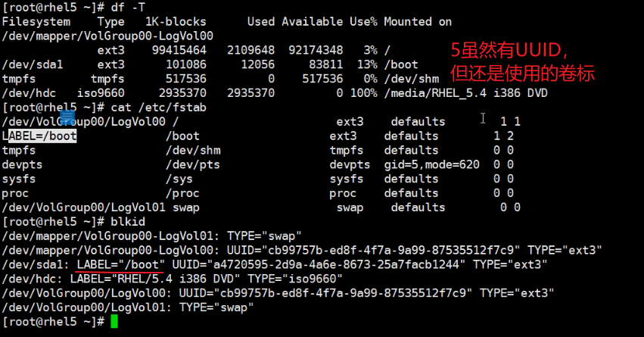644x337 pixels.
Task: Click the 'Filesystem' column header
Action: point(36,21)
